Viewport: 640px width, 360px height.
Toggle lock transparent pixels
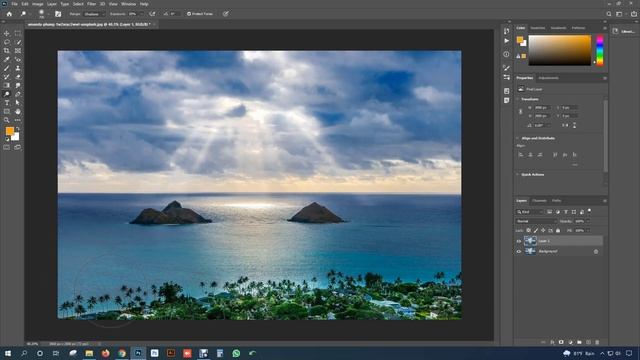click(x=529, y=231)
